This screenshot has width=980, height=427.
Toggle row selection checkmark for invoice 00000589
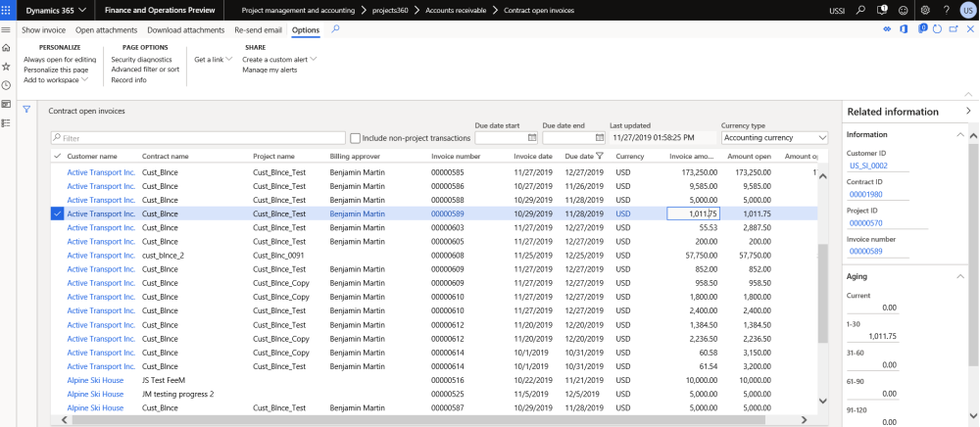56,213
